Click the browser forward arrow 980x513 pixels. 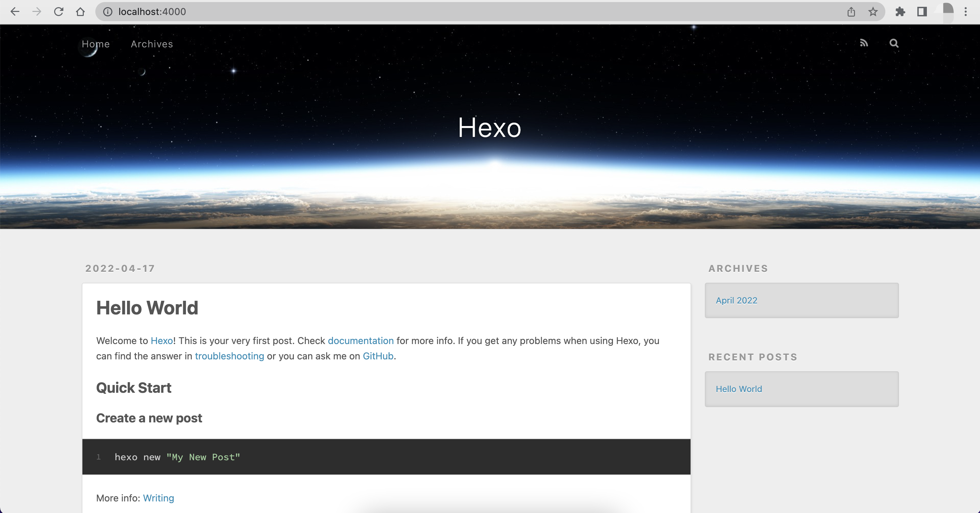click(x=36, y=12)
